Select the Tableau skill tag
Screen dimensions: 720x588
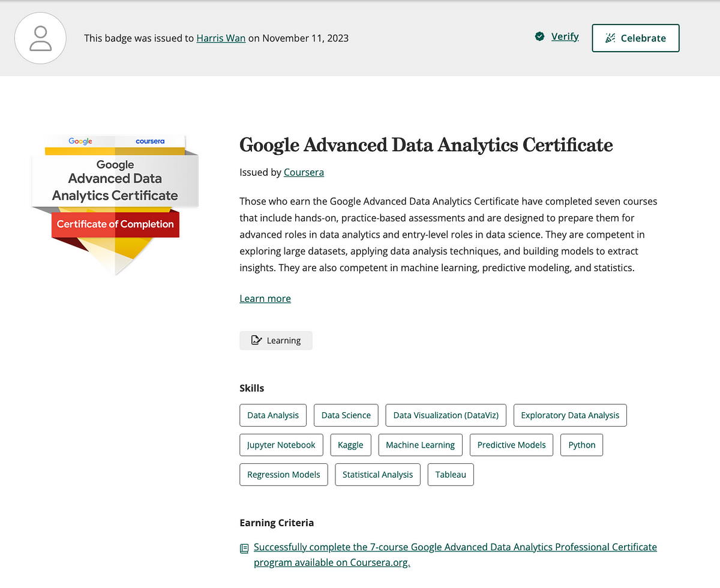pyautogui.click(x=451, y=475)
